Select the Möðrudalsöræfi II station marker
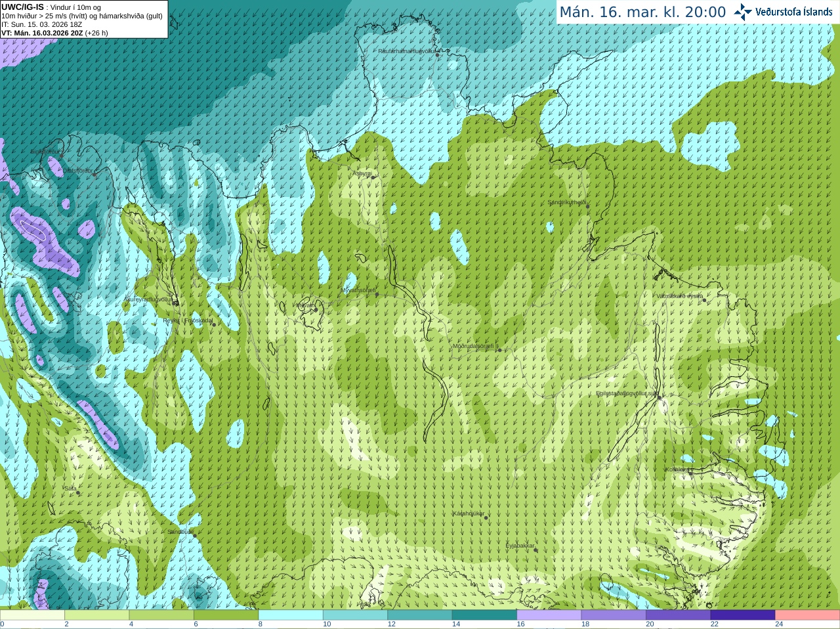840x629 pixels. [x=499, y=350]
